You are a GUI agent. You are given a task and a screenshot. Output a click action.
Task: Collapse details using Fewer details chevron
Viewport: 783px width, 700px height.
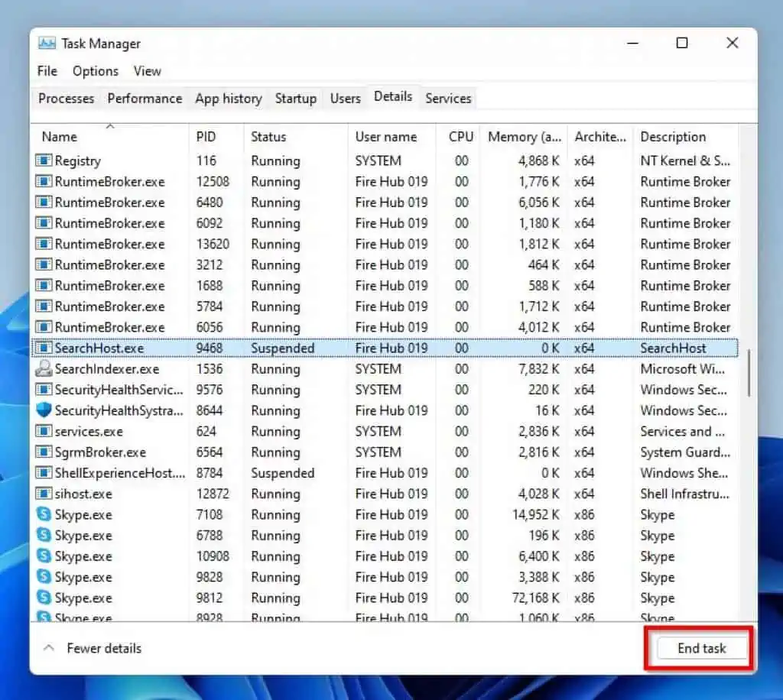tap(49, 647)
